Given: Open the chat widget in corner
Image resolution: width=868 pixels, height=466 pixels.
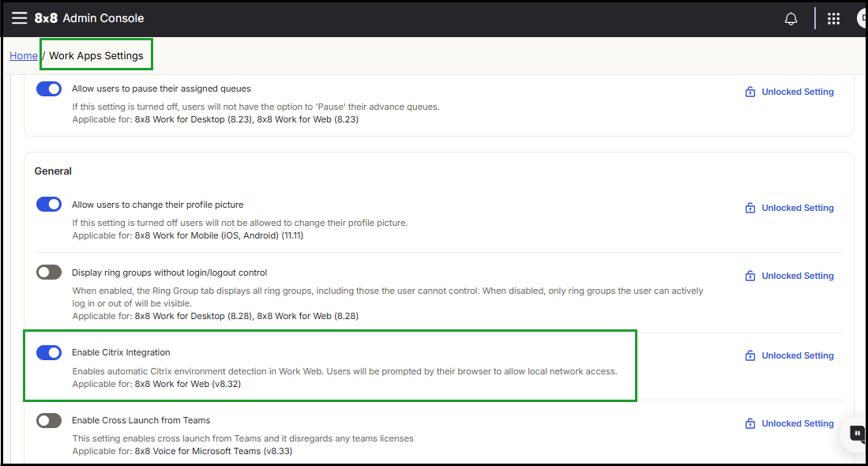Looking at the screenshot, I should point(856,433).
